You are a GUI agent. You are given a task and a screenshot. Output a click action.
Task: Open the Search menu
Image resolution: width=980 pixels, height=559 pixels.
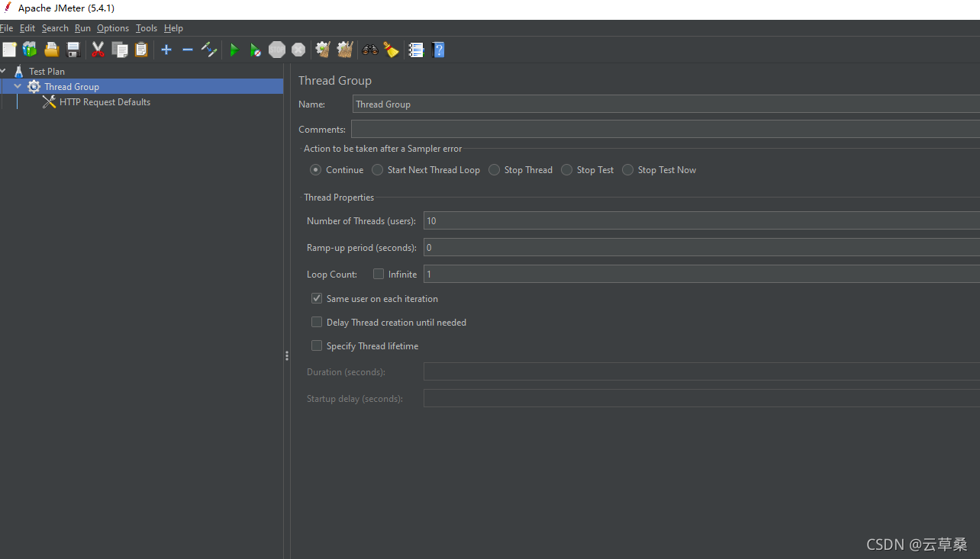click(55, 28)
